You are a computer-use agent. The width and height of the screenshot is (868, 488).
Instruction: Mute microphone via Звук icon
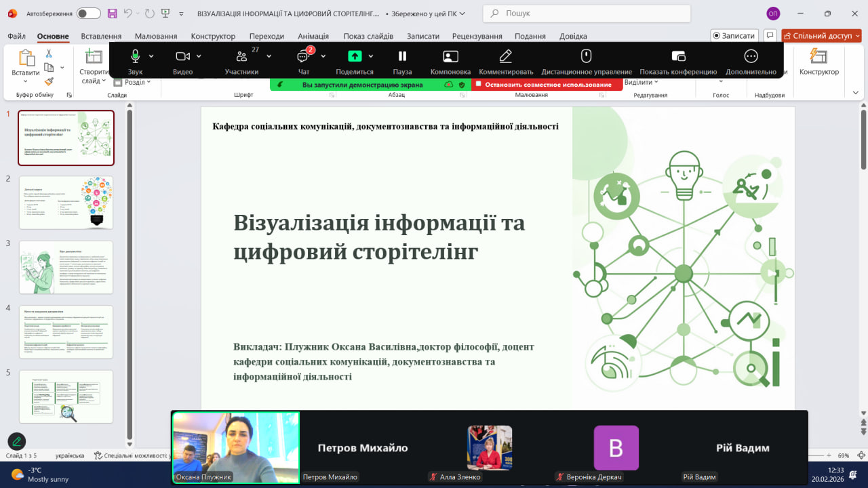pos(135,56)
